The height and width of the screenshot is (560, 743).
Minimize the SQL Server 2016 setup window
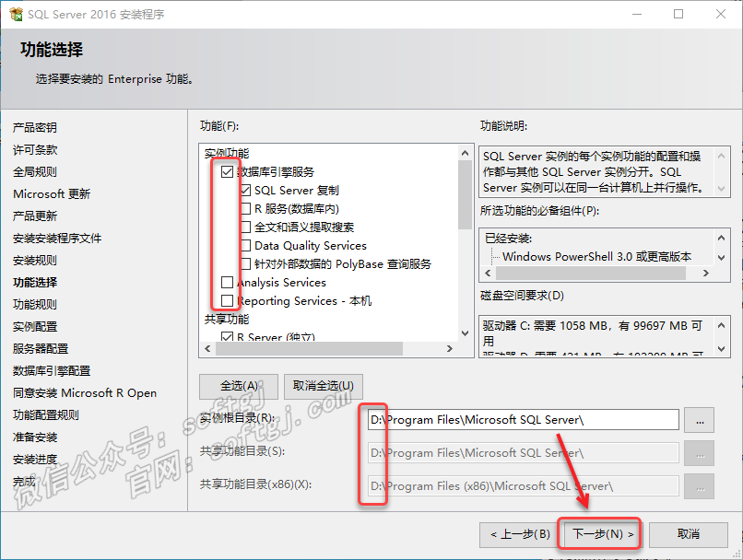click(637, 14)
